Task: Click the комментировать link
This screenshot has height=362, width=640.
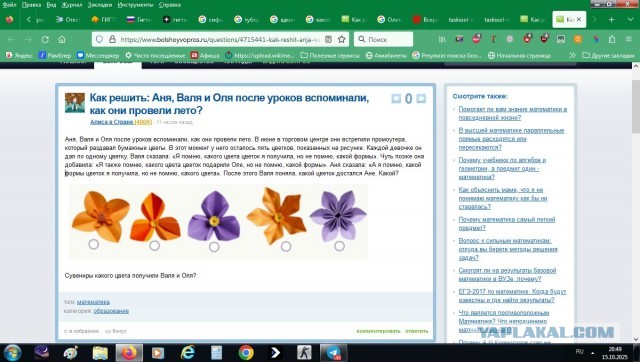Action: (378, 331)
